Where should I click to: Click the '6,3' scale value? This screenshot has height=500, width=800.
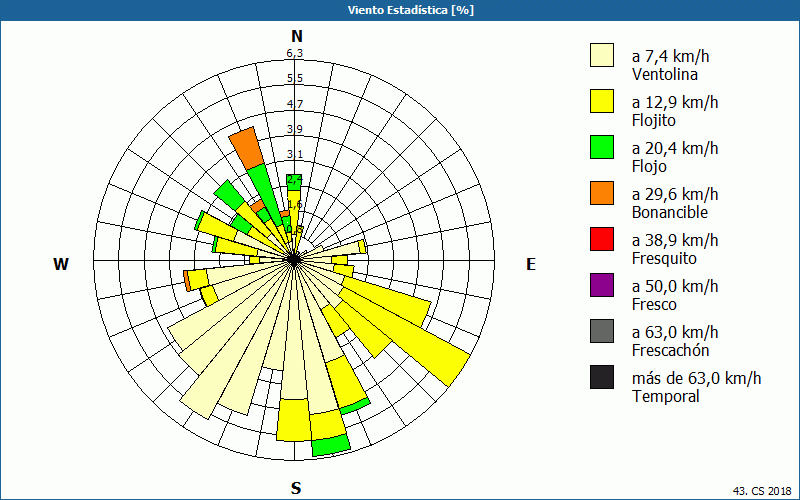(x=295, y=53)
